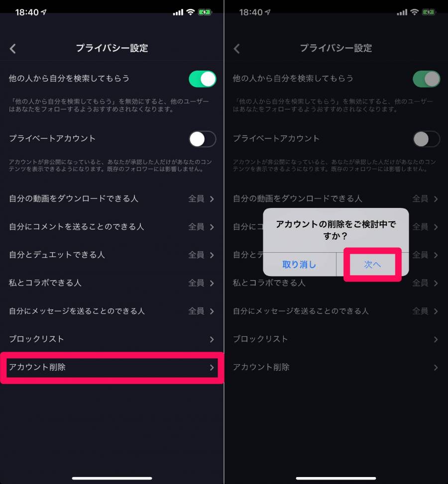Tap the home indicator bar on left screen

click(x=112, y=478)
